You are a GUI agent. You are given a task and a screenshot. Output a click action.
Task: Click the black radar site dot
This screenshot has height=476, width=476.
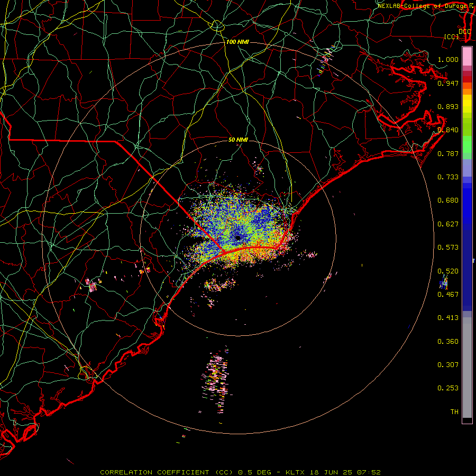238,238
